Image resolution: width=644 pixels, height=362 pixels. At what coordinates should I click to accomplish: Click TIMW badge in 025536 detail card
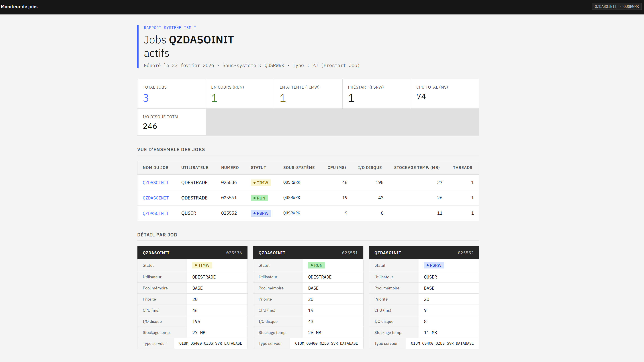point(202,265)
